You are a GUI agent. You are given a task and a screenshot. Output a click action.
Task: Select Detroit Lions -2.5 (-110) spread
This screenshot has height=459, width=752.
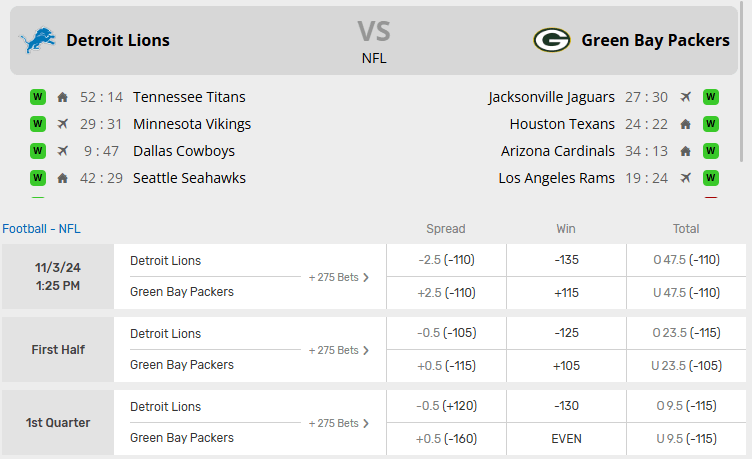446,260
